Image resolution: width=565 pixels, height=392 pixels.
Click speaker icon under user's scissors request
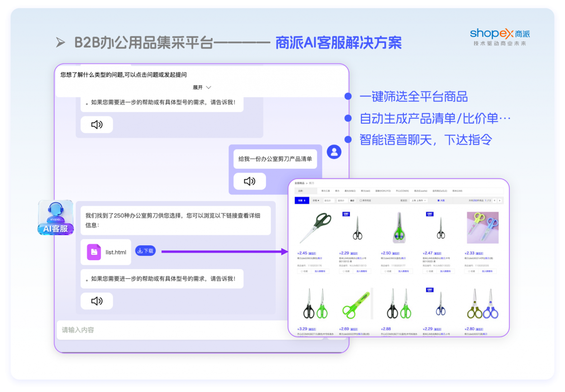tap(249, 181)
